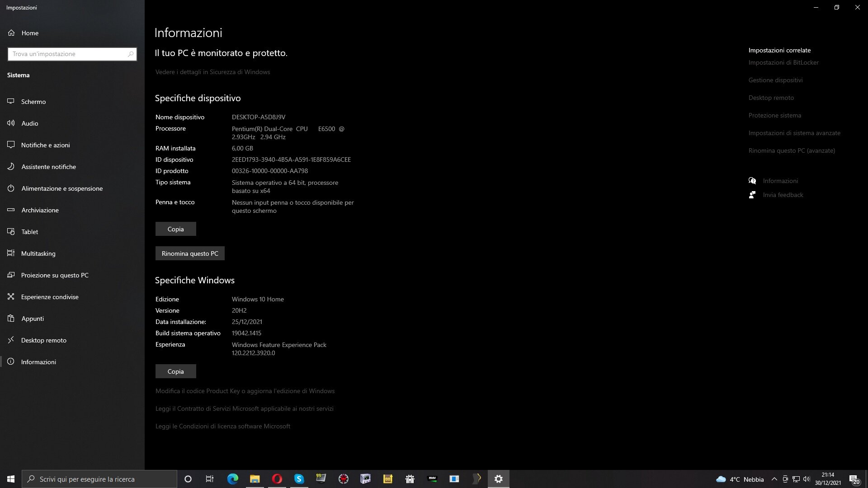Copy device specifications with Copia button
Image resolution: width=868 pixels, height=488 pixels.
[175, 229]
